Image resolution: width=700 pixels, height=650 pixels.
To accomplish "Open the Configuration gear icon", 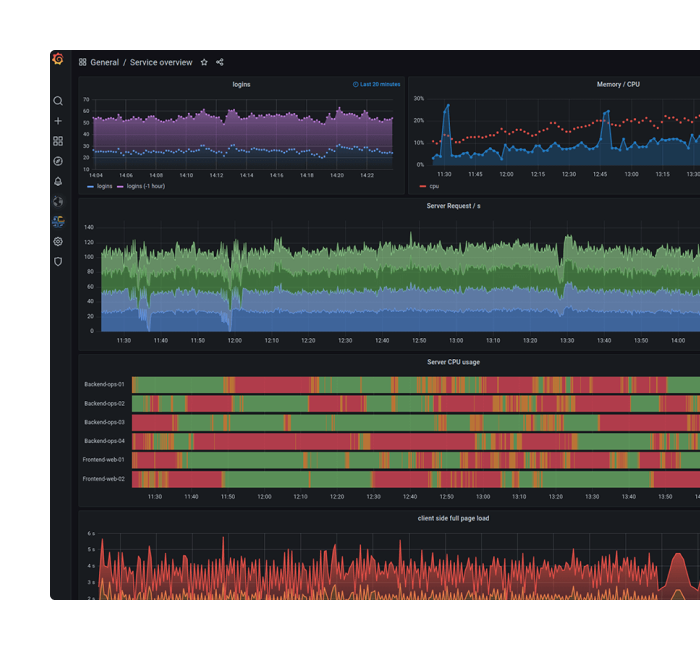I will (x=58, y=241).
